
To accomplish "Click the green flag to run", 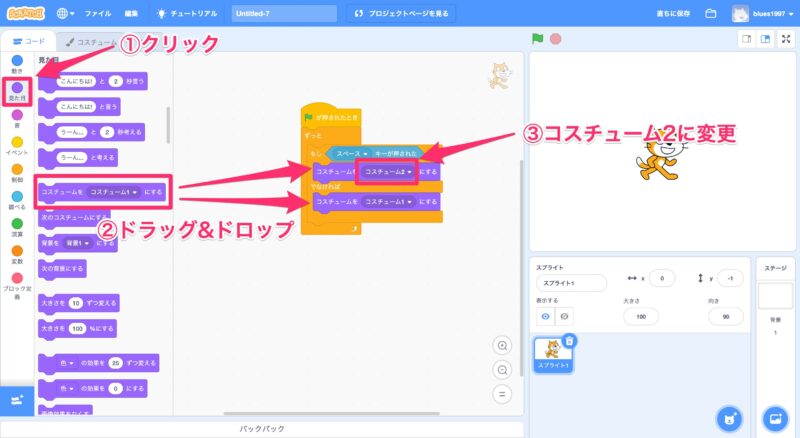I will click(538, 39).
